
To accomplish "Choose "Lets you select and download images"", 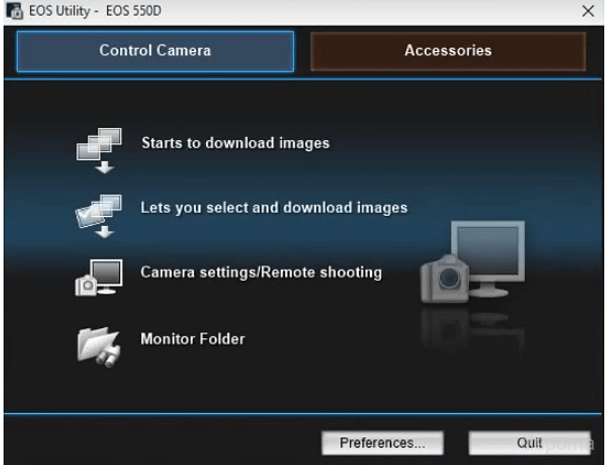I will click(273, 208).
